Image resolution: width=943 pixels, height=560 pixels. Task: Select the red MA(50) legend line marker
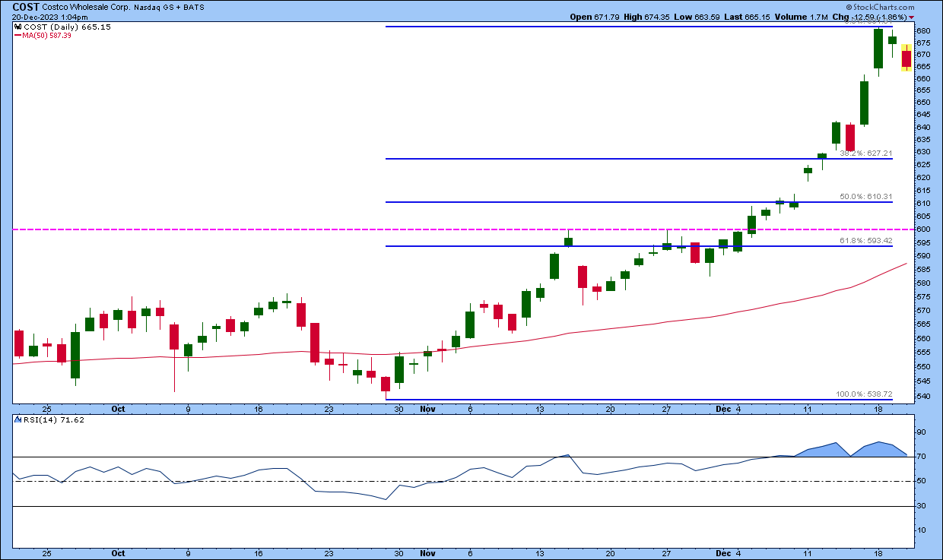tap(17, 36)
